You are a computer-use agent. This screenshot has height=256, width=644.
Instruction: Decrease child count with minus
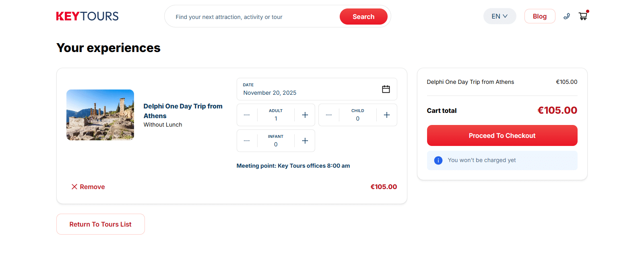pos(329,115)
